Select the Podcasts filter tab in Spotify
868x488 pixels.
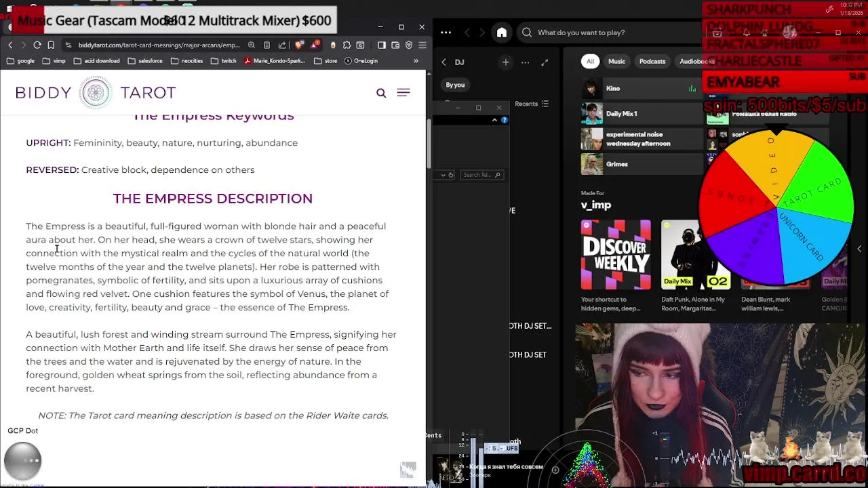coord(652,62)
